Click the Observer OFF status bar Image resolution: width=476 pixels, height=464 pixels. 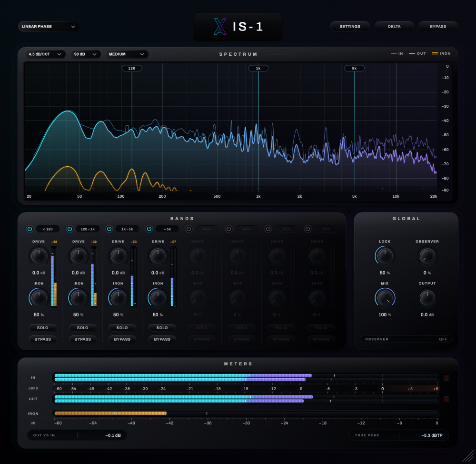406,339
